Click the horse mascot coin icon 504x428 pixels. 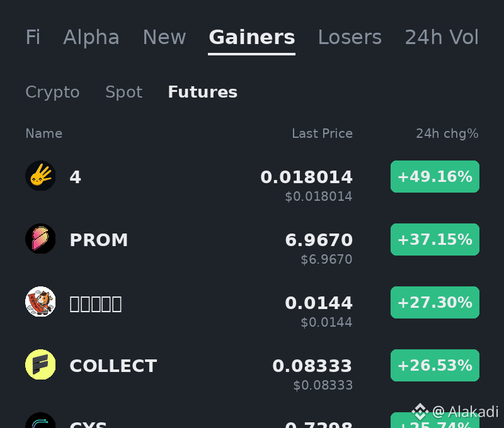tap(40, 301)
